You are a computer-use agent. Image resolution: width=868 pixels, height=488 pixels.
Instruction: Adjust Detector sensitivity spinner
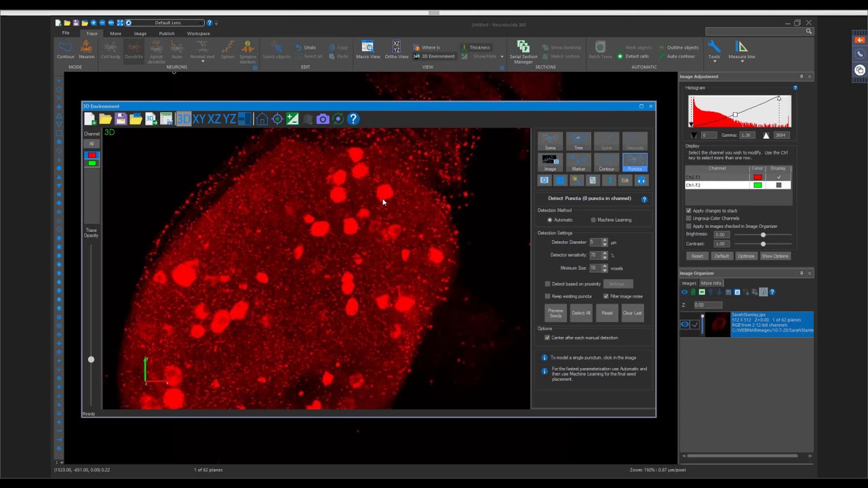click(605, 255)
